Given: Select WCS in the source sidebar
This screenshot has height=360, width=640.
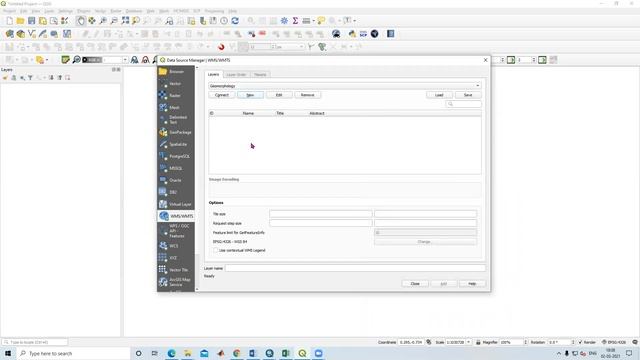Looking at the screenshot, I should click(x=176, y=246).
